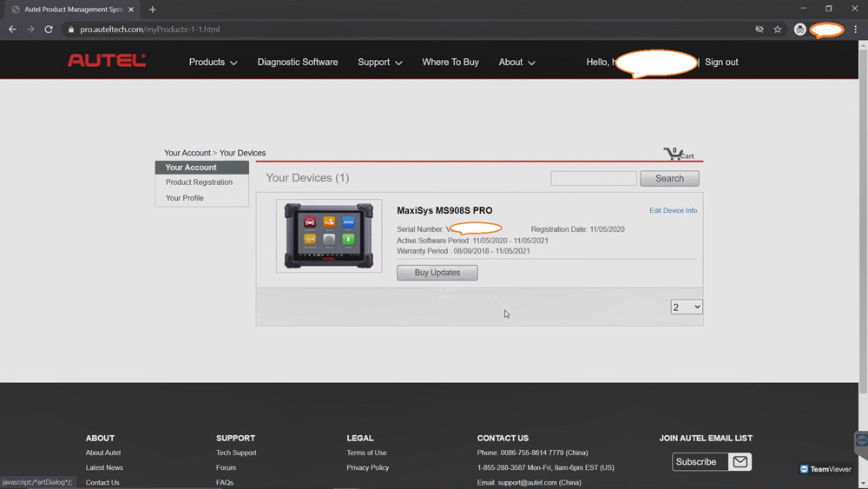
Task: Select Your Account sidebar item
Action: click(x=202, y=168)
